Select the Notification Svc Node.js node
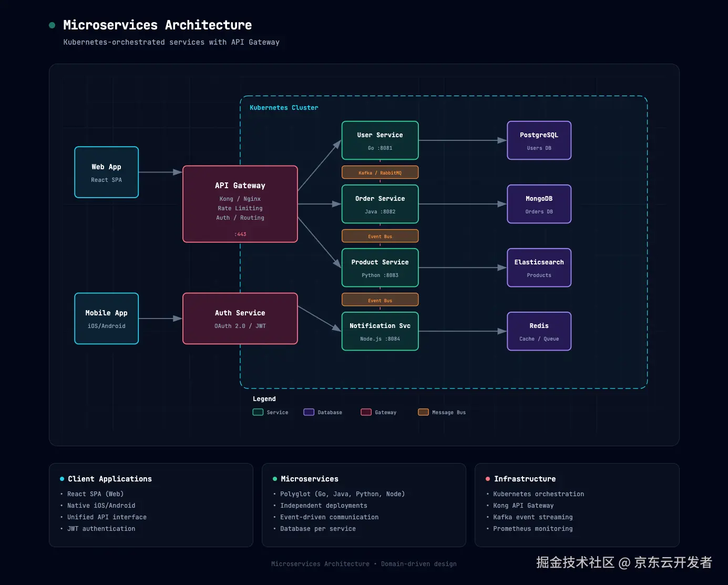The width and height of the screenshot is (728, 585). [x=380, y=331]
